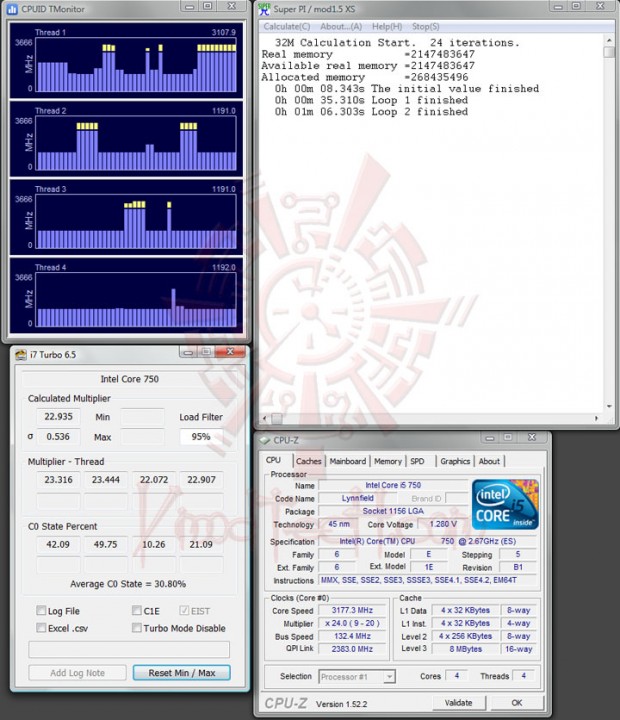Minimize the i7 Turbo window
Viewport: 620px width, 720px height.
click(188, 352)
